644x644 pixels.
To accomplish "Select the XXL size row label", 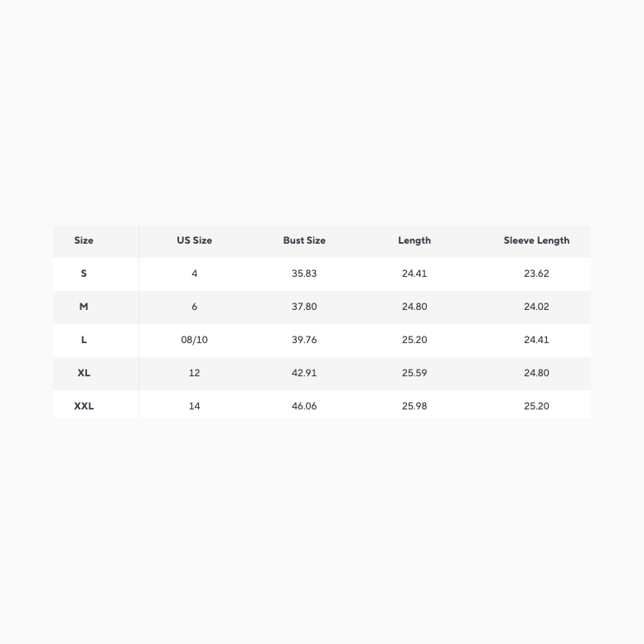I will (x=84, y=406).
